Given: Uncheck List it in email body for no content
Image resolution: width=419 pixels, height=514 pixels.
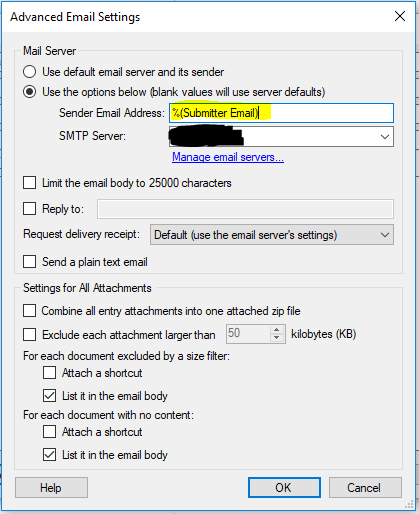Looking at the screenshot, I should [49, 455].
